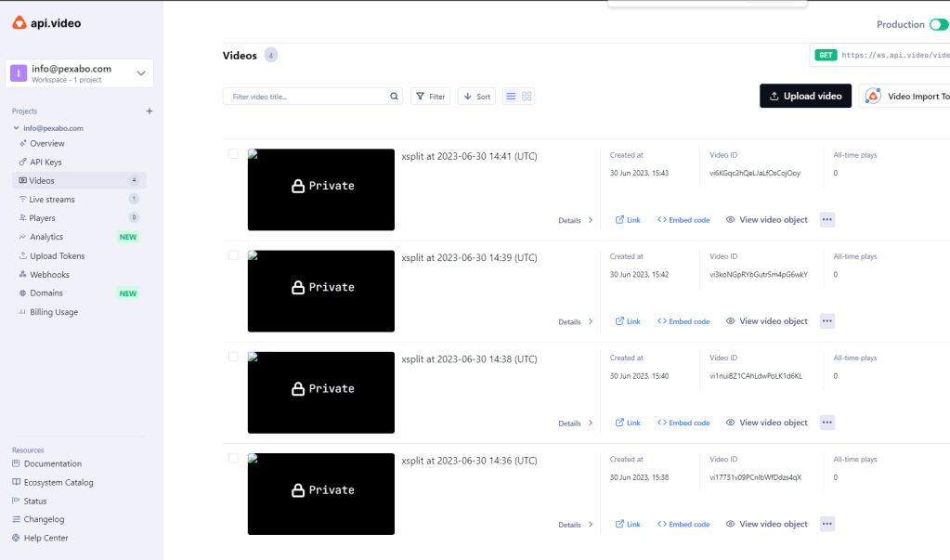View video object for xsplit 14:39

pyautogui.click(x=767, y=321)
